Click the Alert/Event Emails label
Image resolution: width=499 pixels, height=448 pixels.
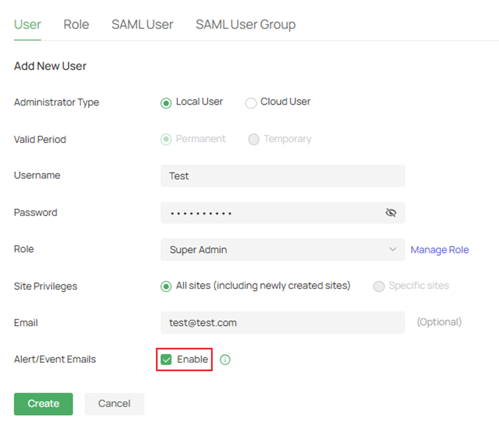(55, 360)
